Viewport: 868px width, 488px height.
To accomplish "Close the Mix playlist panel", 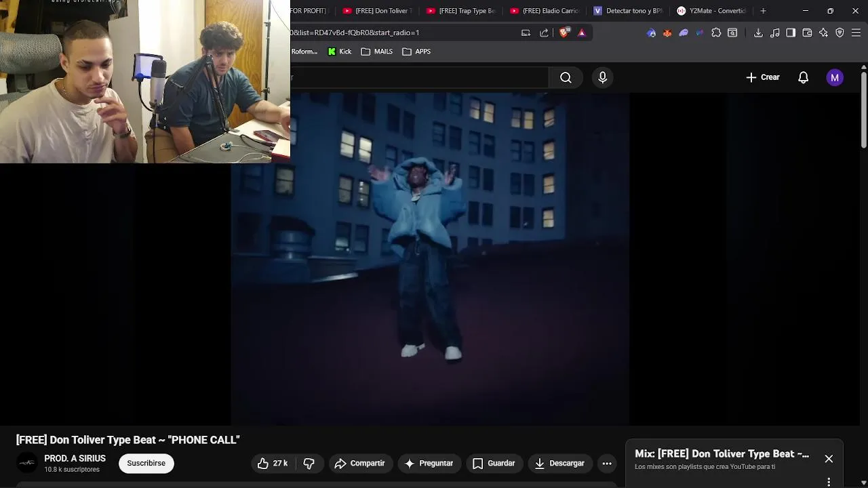I will [829, 459].
